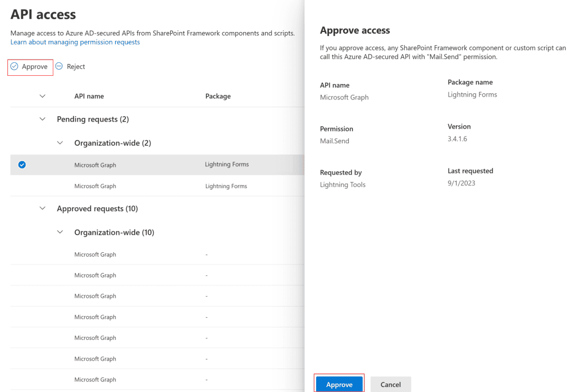Click the Approve checkmark icon in toolbar
The image size is (575, 392).
point(15,66)
